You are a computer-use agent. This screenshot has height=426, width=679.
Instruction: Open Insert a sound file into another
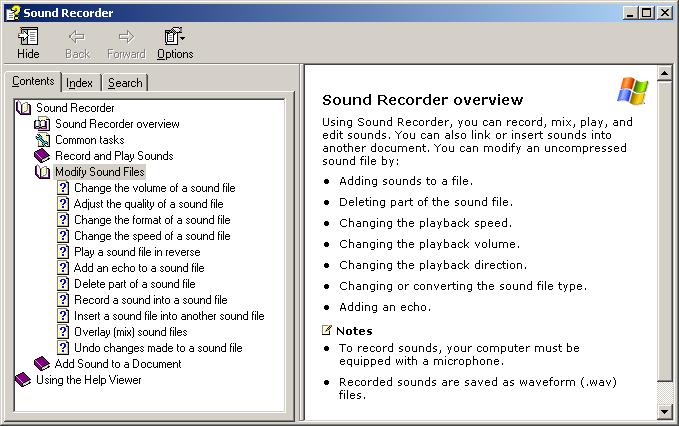(169, 316)
